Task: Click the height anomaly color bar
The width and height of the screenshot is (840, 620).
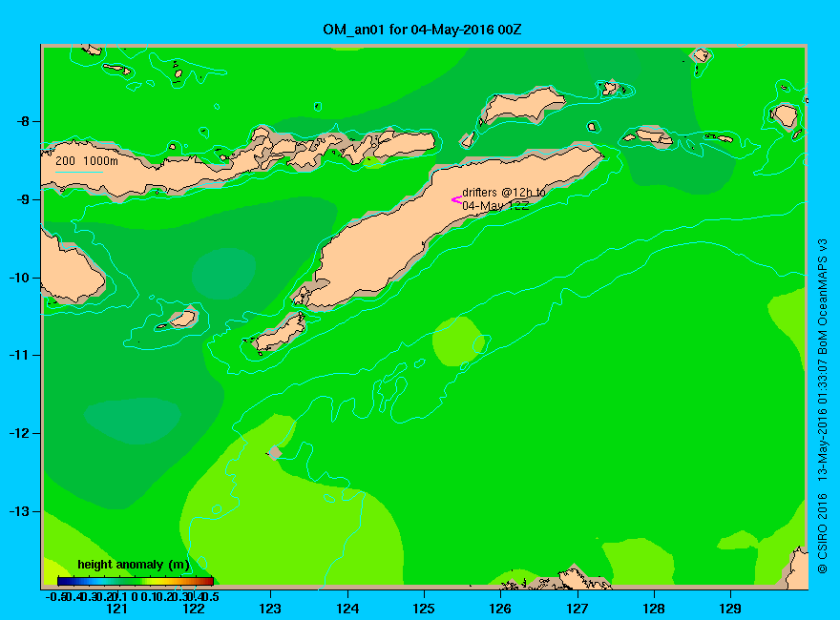Action: 136,581
